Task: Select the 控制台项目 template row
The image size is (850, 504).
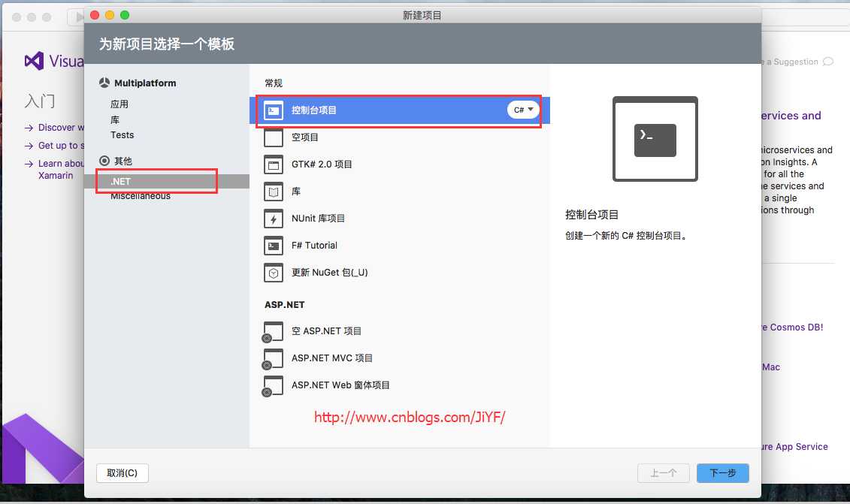Action: pyautogui.click(x=400, y=110)
